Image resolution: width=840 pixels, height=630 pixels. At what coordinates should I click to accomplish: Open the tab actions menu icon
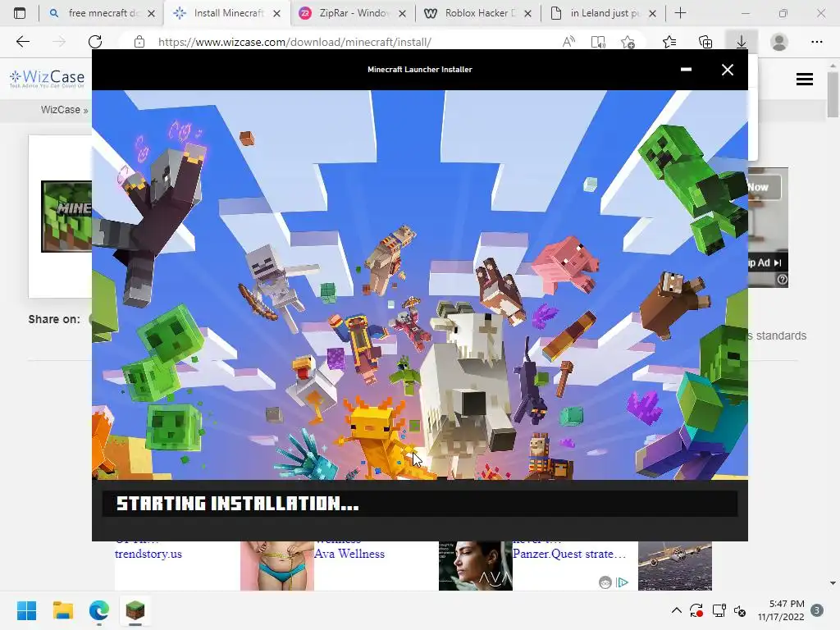(x=20, y=13)
